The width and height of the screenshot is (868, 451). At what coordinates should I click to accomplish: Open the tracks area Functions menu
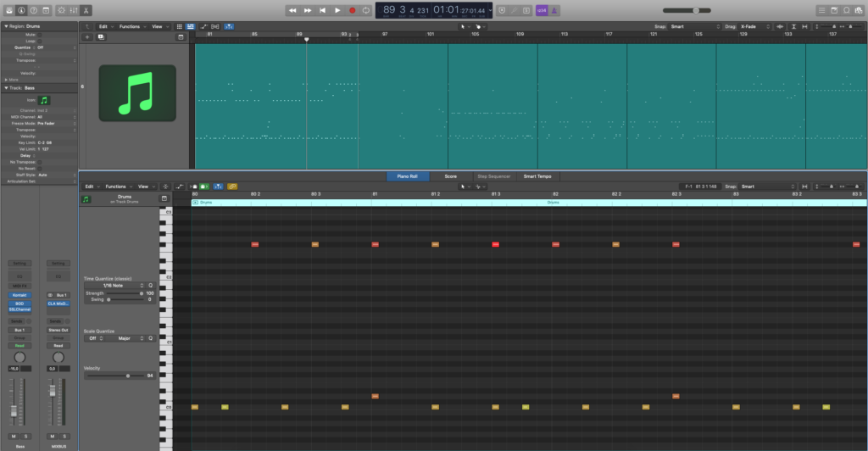[x=131, y=26]
